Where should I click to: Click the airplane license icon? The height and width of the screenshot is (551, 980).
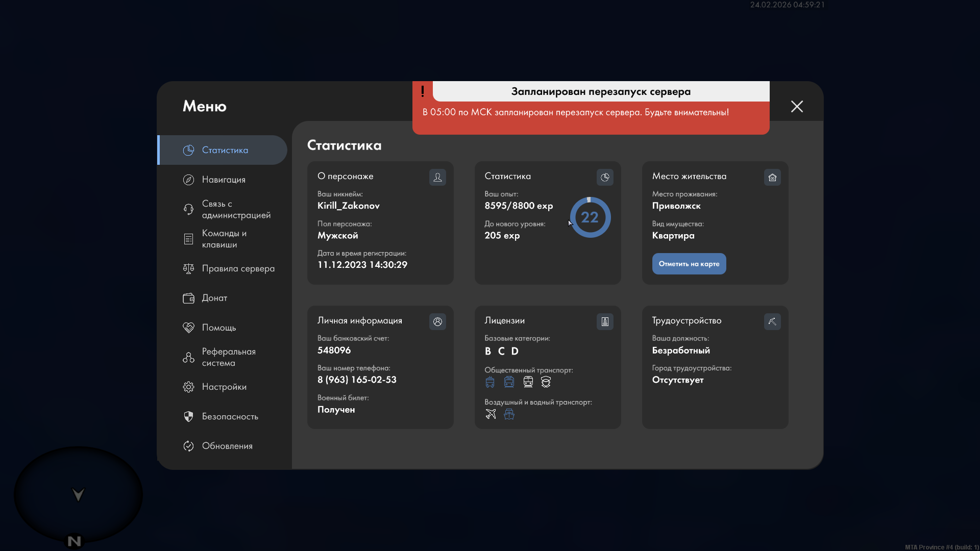491,414
